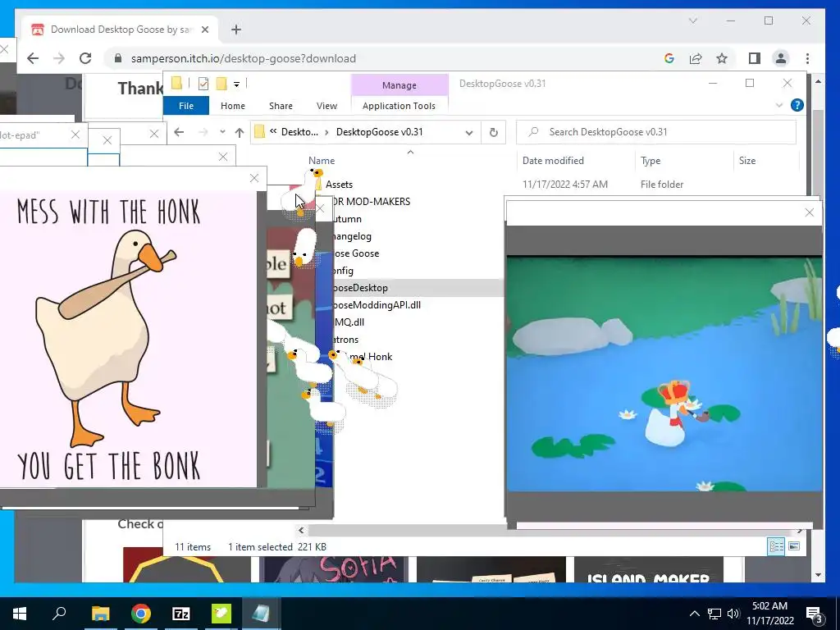Show hidden system tray icons chevron
This screenshot has height=630, width=840.
(694, 614)
